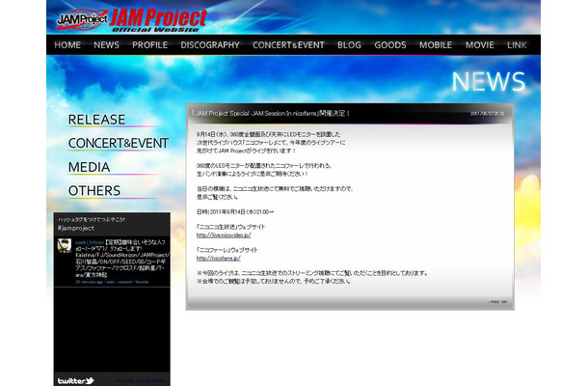
Task: Click Join the conversation in Twitter widget
Action: click(141, 381)
